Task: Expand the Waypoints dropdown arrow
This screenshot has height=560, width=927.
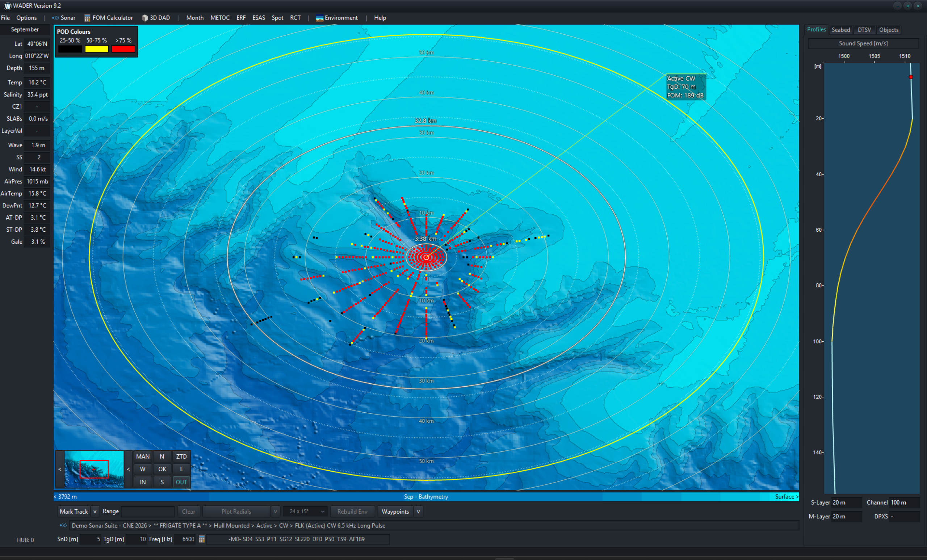Action: [418, 511]
